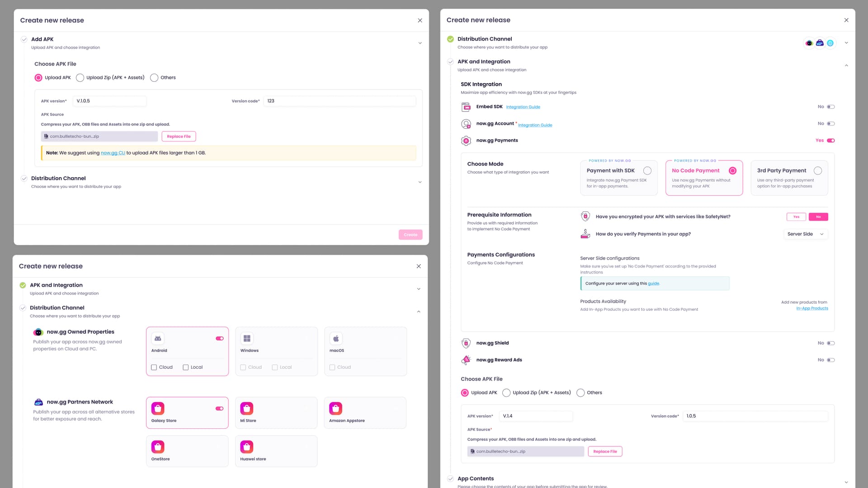Click the first channel badge icon in SDK Integration dialog header
Viewport: 868px width, 488px height.
coord(809,43)
